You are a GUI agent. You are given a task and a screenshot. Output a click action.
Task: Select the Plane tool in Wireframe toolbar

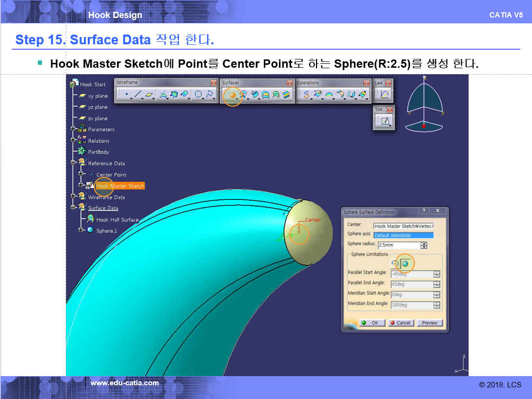tap(149, 95)
